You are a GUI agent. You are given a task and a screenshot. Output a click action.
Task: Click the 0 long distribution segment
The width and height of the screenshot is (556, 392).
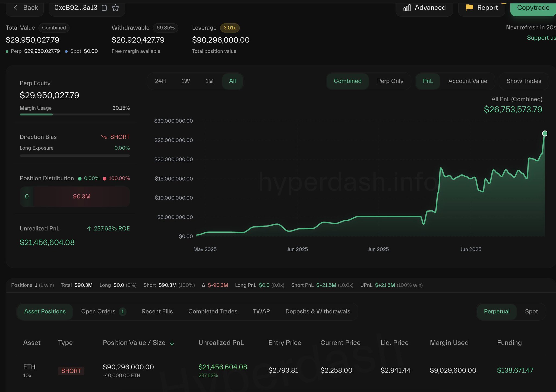pos(27,197)
